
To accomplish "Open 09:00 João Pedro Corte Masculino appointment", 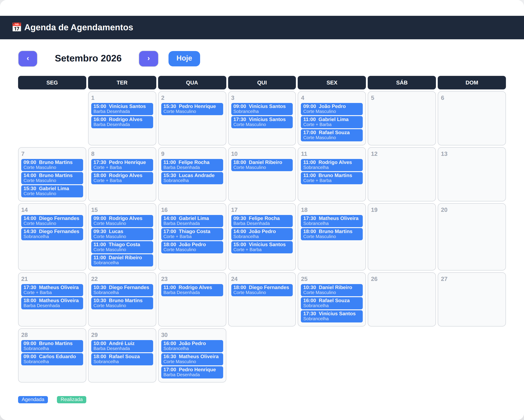I will click(x=332, y=109).
